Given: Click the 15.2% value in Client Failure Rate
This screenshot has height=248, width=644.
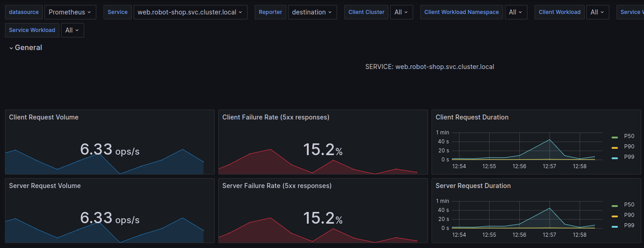Looking at the screenshot, I should (x=323, y=150).
